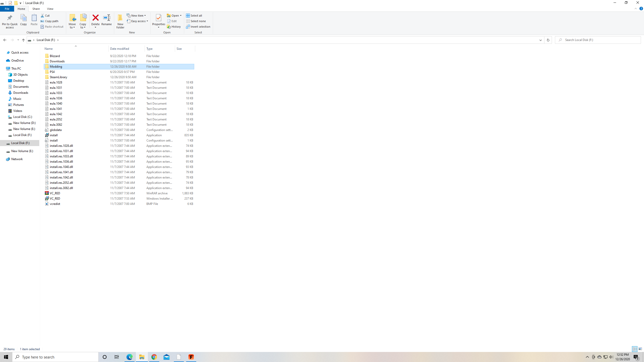Open Google Chrome from taskbar
This screenshot has height=362, width=644.
click(154, 357)
